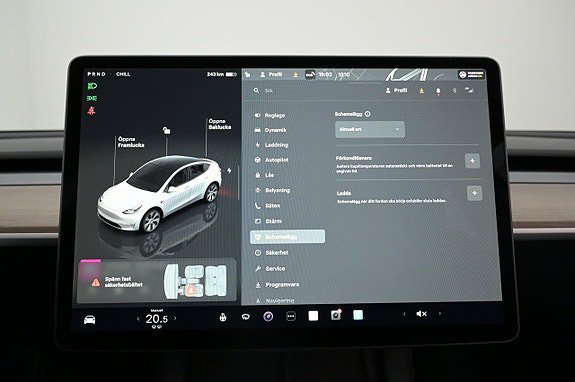The height and width of the screenshot is (382, 575).
Task: Tap the charge port lightning icon
Action: click(x=229, y=170)
